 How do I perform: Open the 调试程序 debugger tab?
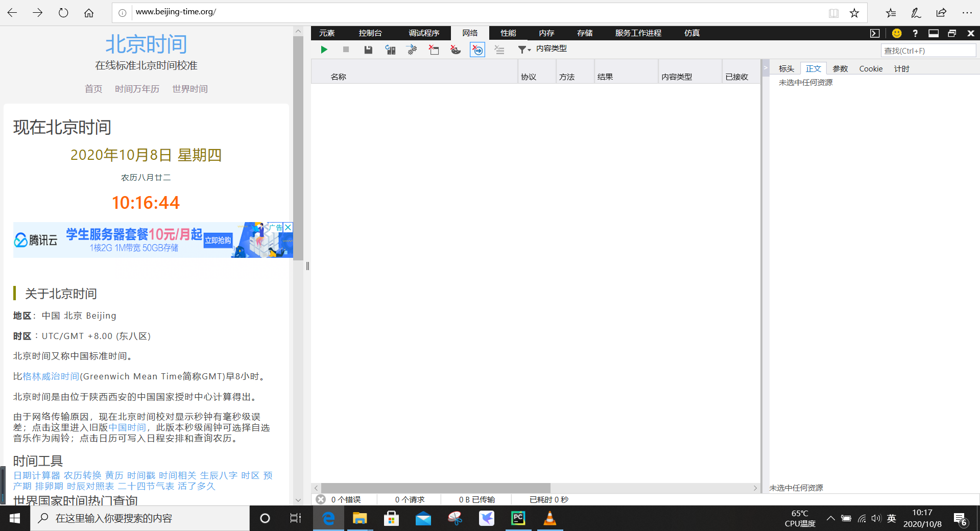point(423,33)
